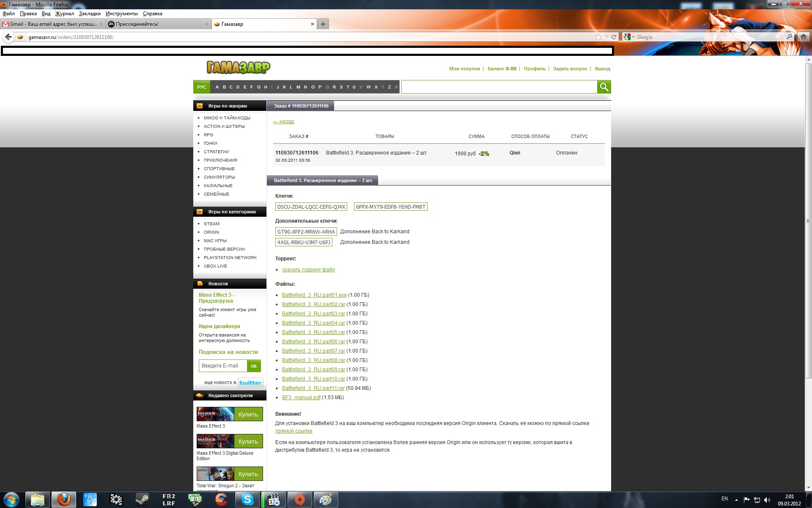Click the скачать торрент файл link
The width and height of the screenshot is (812, 508).
[x=308, y=270]
